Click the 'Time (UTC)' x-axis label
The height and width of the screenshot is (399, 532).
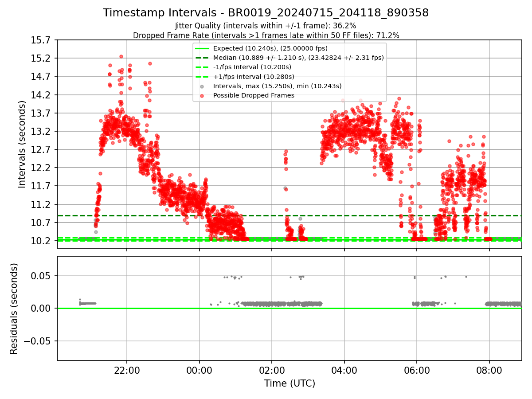(289, 383)
